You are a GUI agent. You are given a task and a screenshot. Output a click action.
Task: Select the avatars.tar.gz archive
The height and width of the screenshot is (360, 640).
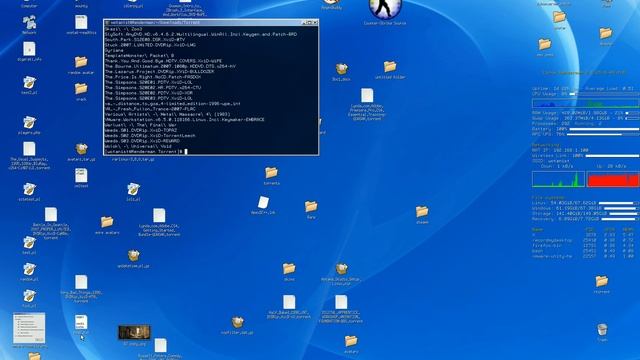point(81,152)
